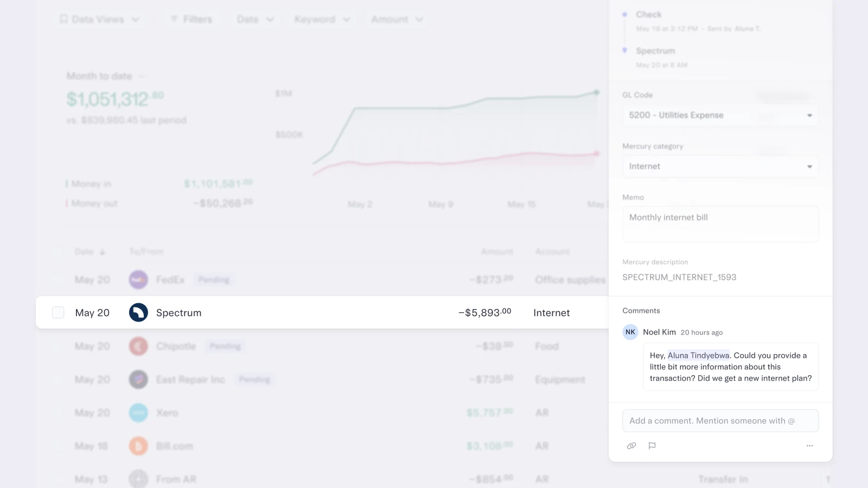Click the FedEx merchant logo icon
868x488 pixels.
click(138, 280)
